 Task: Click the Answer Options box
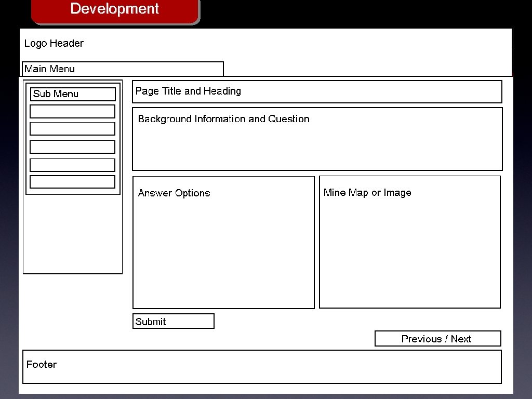(223, 242)
